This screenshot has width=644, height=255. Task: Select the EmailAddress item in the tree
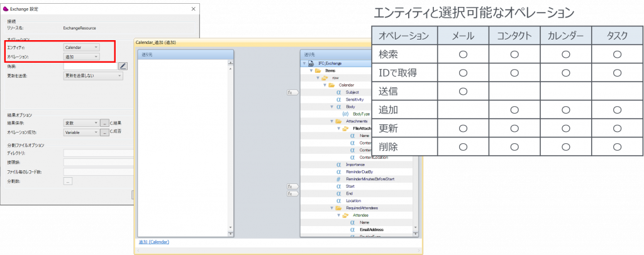pyautogui.click(x=371, y=230)
